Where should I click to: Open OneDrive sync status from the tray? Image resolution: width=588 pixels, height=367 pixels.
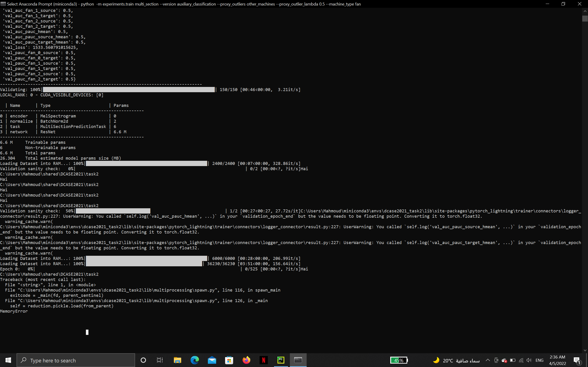(505, 360)
